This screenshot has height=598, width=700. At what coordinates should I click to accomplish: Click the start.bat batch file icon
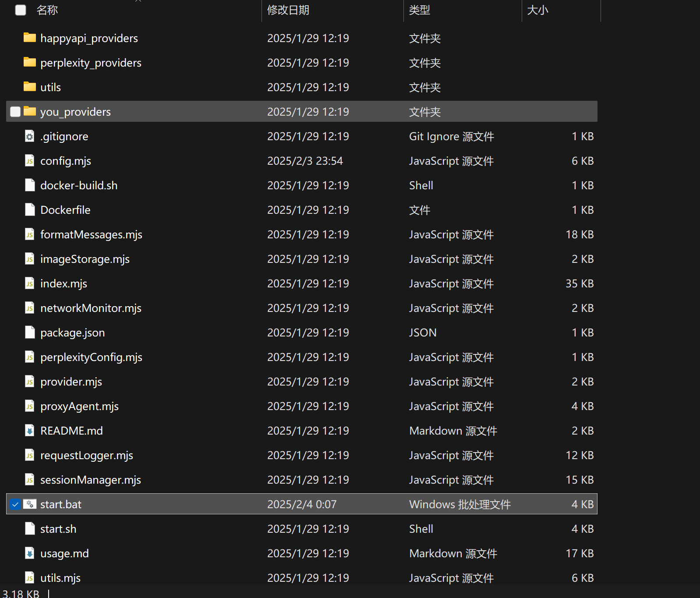29,504
